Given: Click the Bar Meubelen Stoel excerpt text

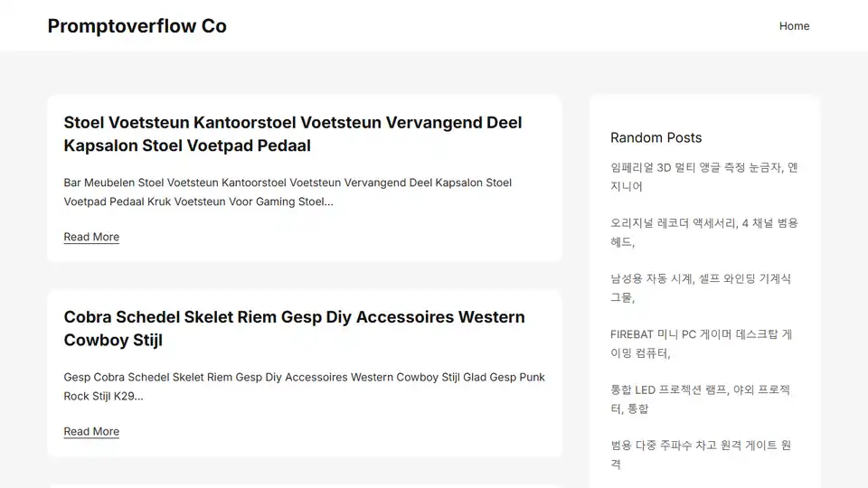Looking at the screenshot, I should [288, 192].
